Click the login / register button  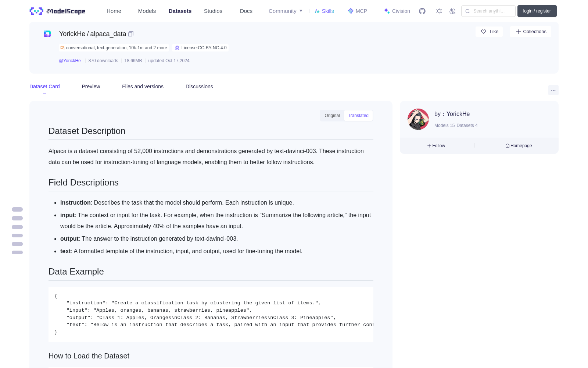point(537,11)
